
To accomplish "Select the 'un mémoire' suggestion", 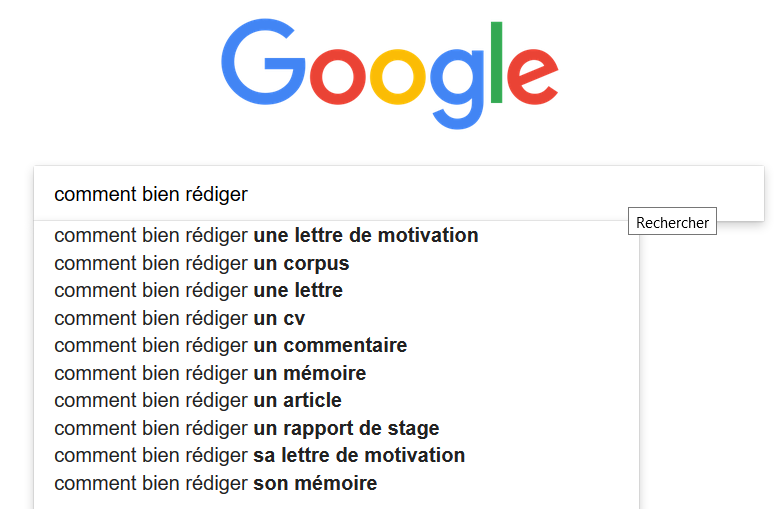I will click(x=337, y=373).
